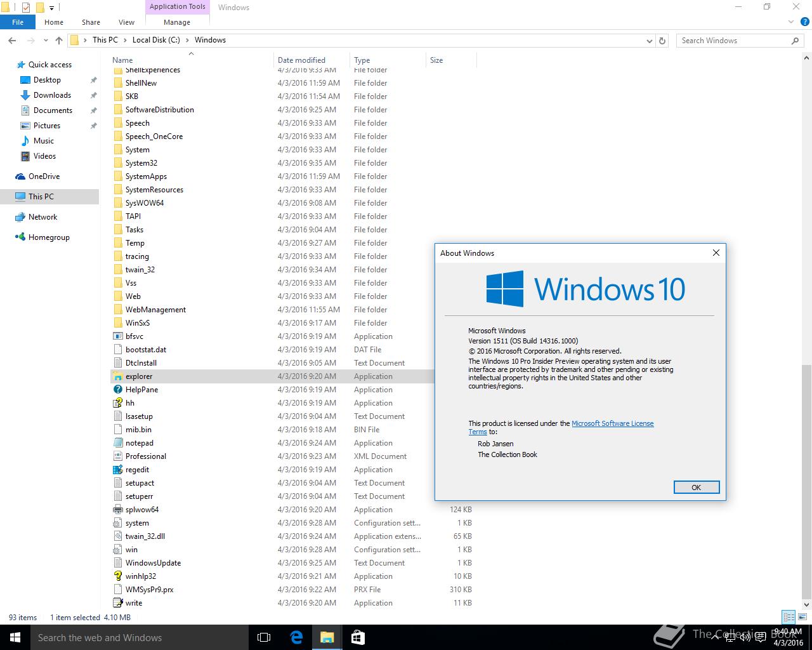Viewport: 812px width, 650px height.
Task: Expand chevron after This PC in address bar
Action: [124, 40]
